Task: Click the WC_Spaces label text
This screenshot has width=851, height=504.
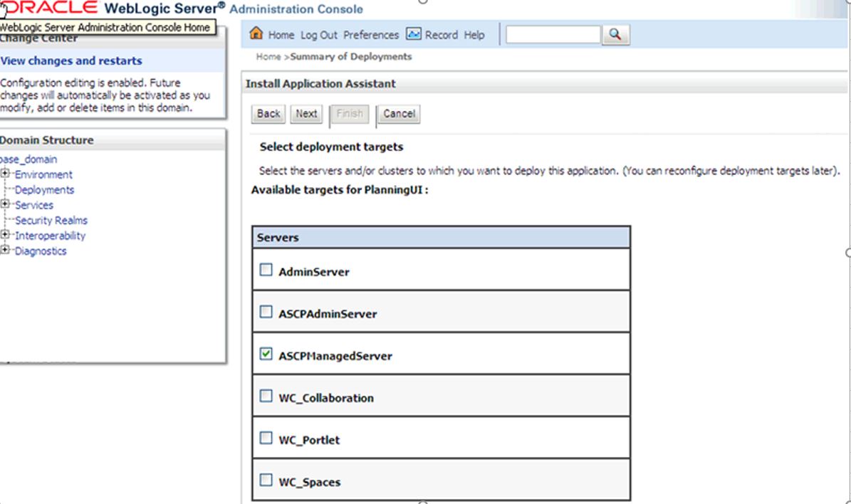Action: tap(309, 483)
